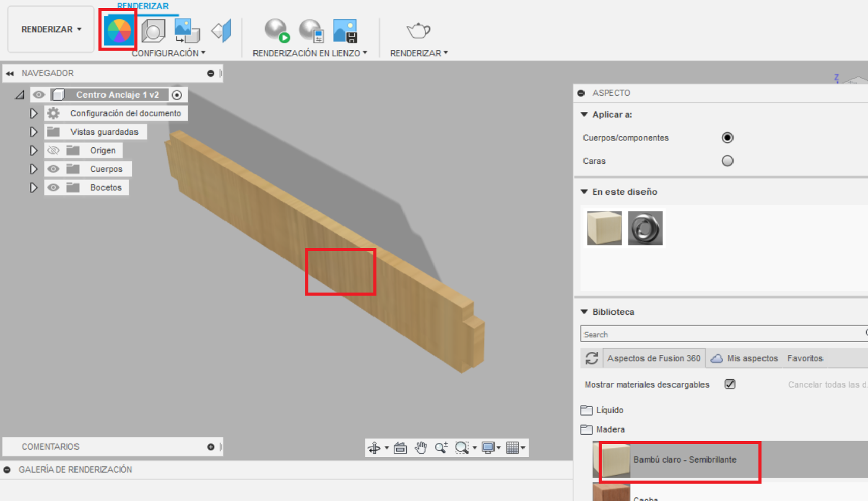
Task: Select the Cuerpos/componentes radio button
Action: (727, 137)
